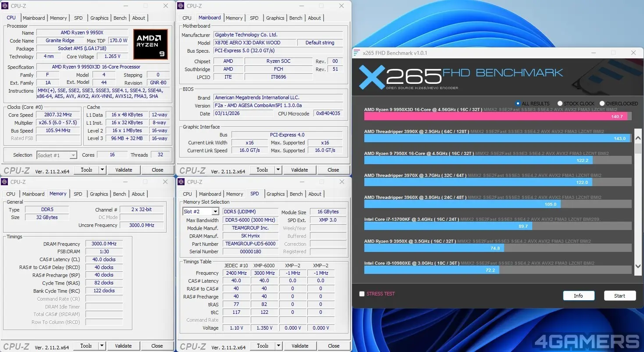644x352 pixels.
Task: Open the About tab in the Memory window
Action: click(138, 194)
